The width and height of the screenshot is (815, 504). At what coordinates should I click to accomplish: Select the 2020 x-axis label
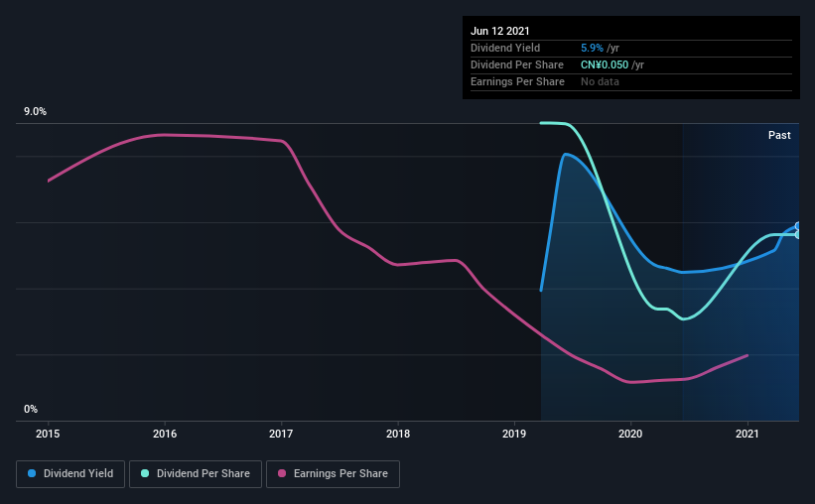(630, 434)
